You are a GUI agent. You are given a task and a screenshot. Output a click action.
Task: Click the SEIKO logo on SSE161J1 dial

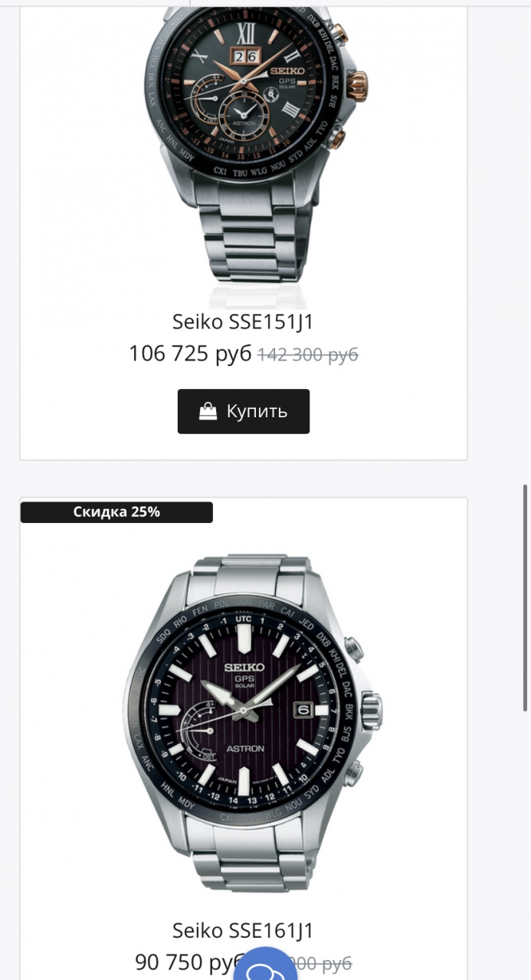(244, 668)
